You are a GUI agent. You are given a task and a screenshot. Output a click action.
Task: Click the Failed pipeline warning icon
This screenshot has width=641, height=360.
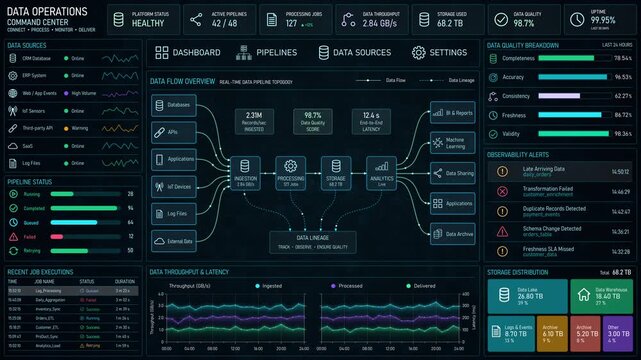pos(13,237)
